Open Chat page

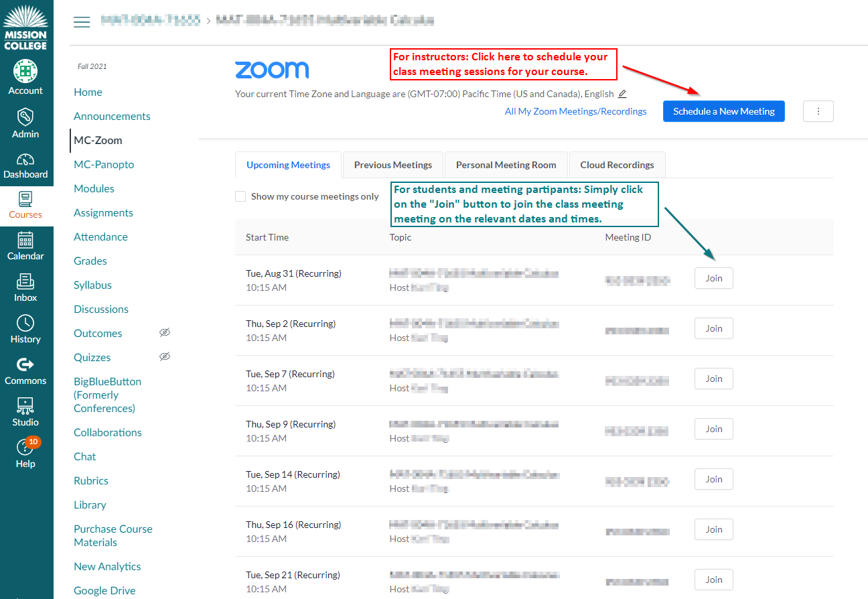85,456
